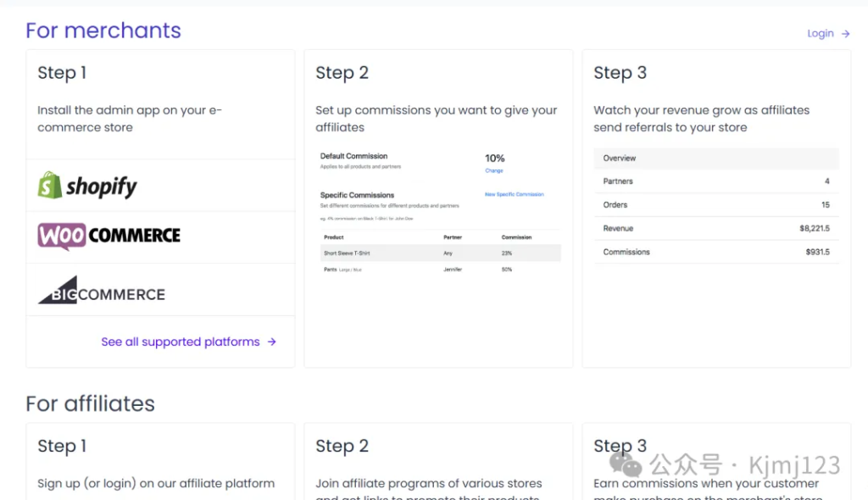The image size is (868, 500).
Task: Click the Product column header
Action: 334,237
